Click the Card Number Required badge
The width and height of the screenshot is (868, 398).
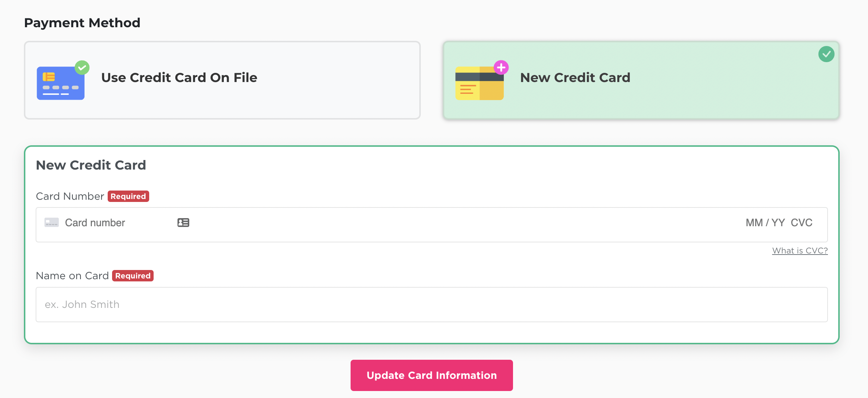pos(128,196)
